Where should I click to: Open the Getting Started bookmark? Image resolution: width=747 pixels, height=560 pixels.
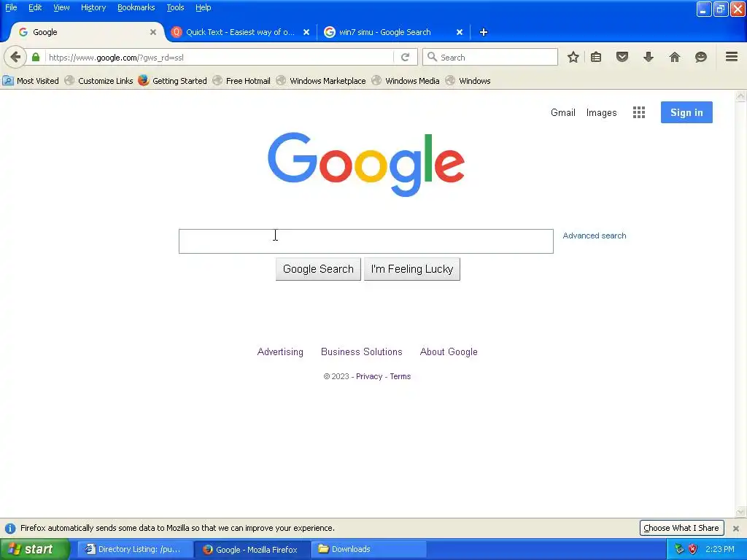pyautogui.click(x=172, y=80)
